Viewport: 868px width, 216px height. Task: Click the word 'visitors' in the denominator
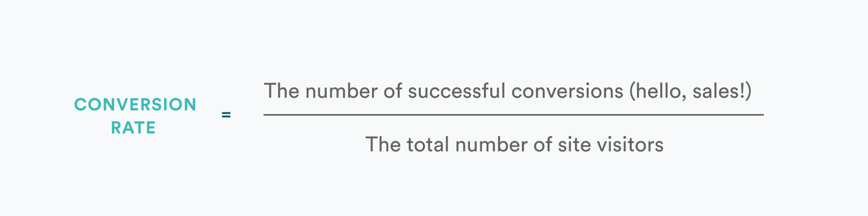point(630,145)
